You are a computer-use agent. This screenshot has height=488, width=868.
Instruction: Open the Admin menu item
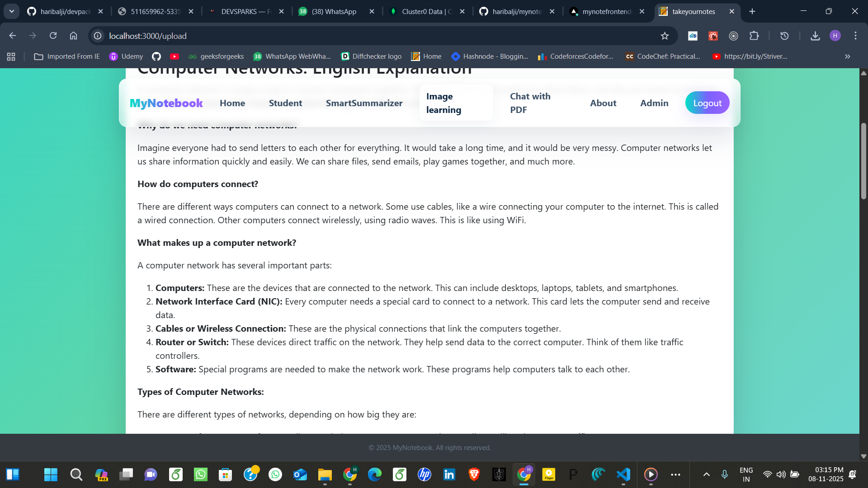tap(654, 103)
